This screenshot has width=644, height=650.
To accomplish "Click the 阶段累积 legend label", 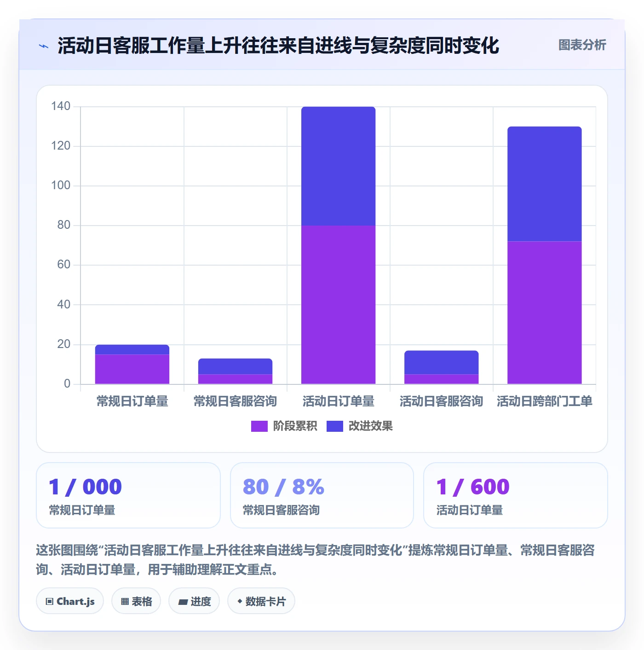I will [295, 426].
